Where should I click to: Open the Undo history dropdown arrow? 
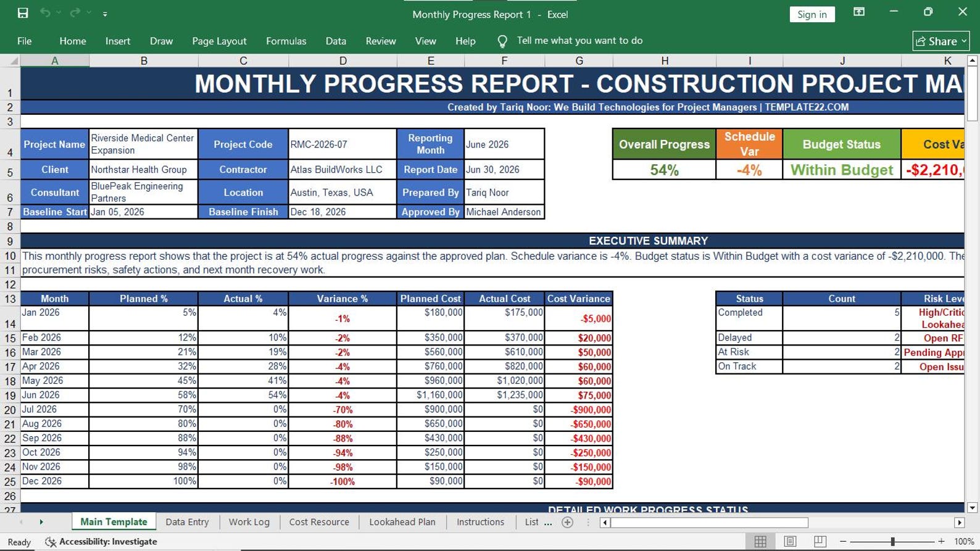(59, 13)
